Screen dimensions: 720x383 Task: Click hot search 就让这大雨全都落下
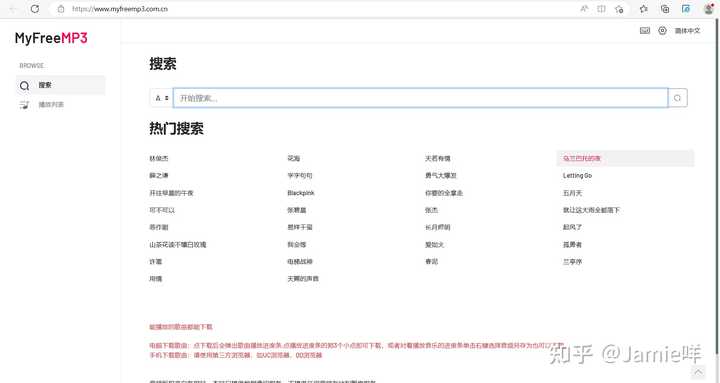tap(591, 210)
